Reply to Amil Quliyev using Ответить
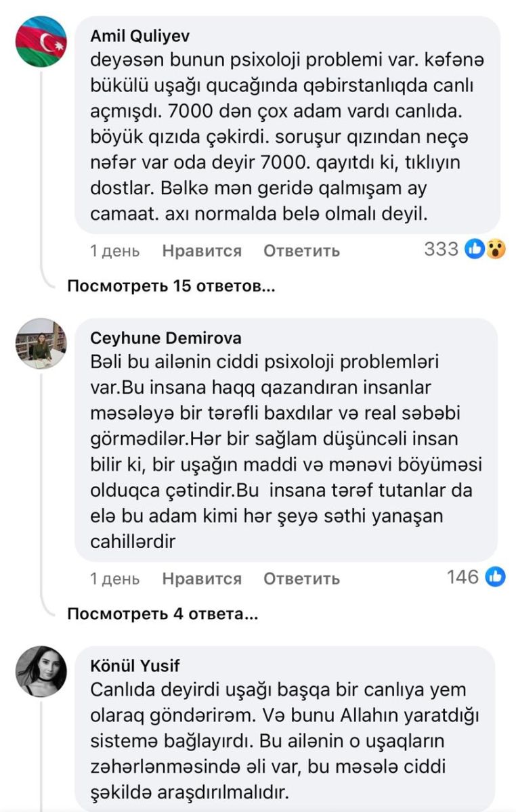This screenshot has width=516, height=812. (x=301, y=251)
